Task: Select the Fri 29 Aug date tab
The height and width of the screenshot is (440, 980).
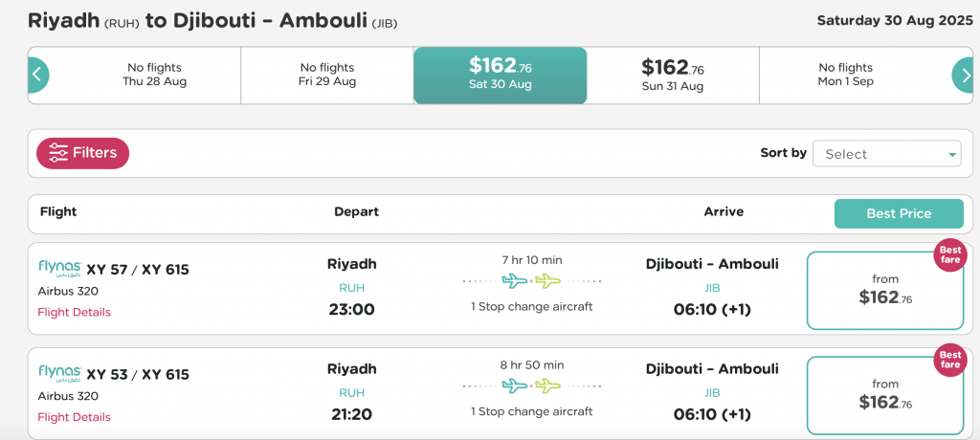Action: click(x=327, y=75)
